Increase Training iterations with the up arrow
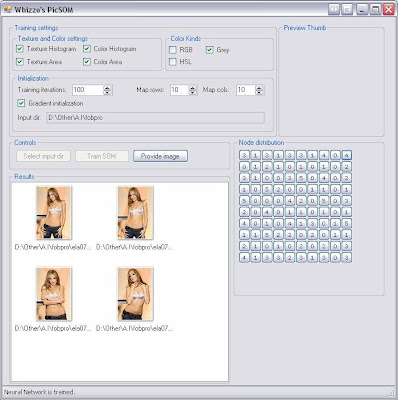The width and height of the screenshot is (398, 400). (x=107, y=88)
